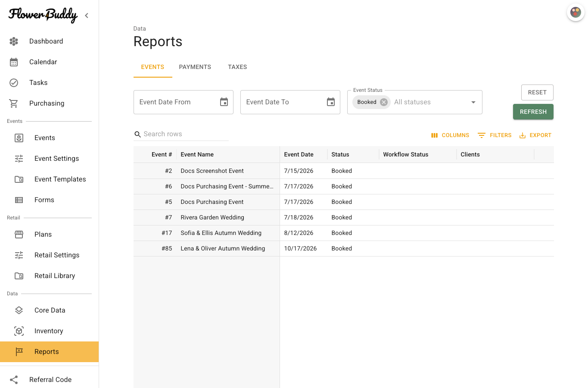Open the Columns chooser

coord(450,135)
